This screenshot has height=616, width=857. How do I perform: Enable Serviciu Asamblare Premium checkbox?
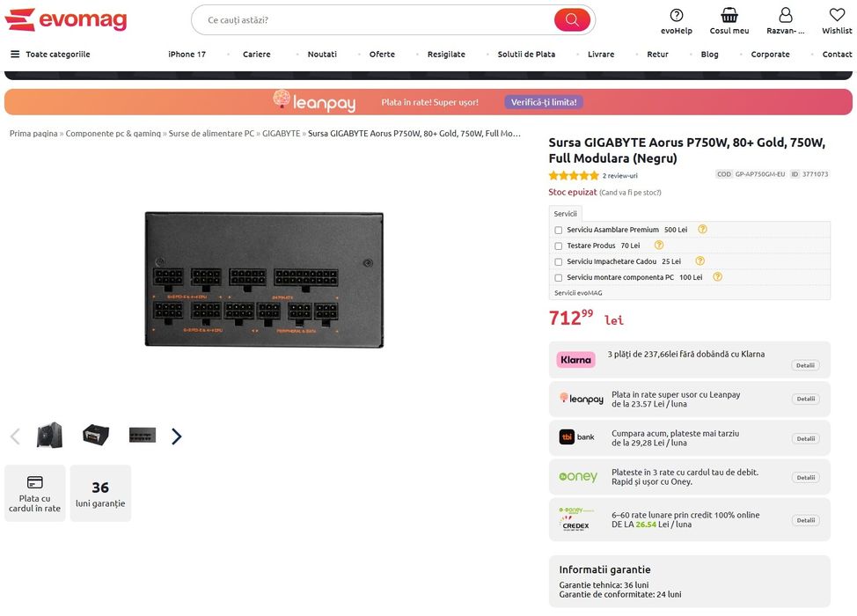[x=559, y=231]
